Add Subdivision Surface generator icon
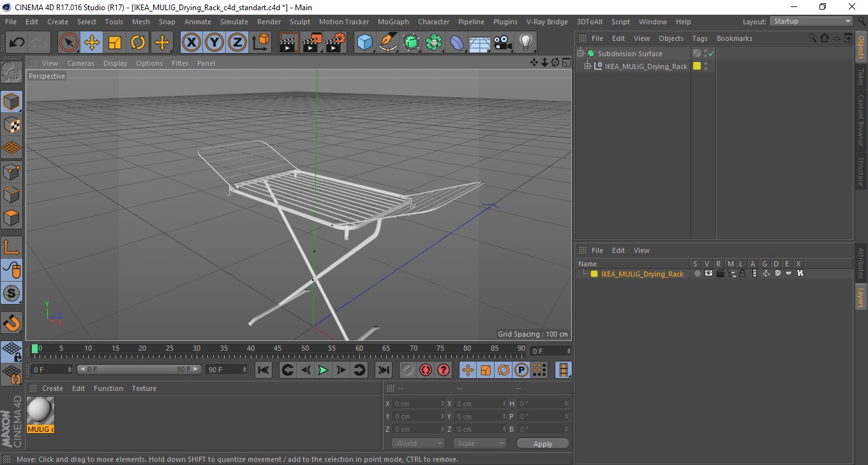 [x=411, y=43]
